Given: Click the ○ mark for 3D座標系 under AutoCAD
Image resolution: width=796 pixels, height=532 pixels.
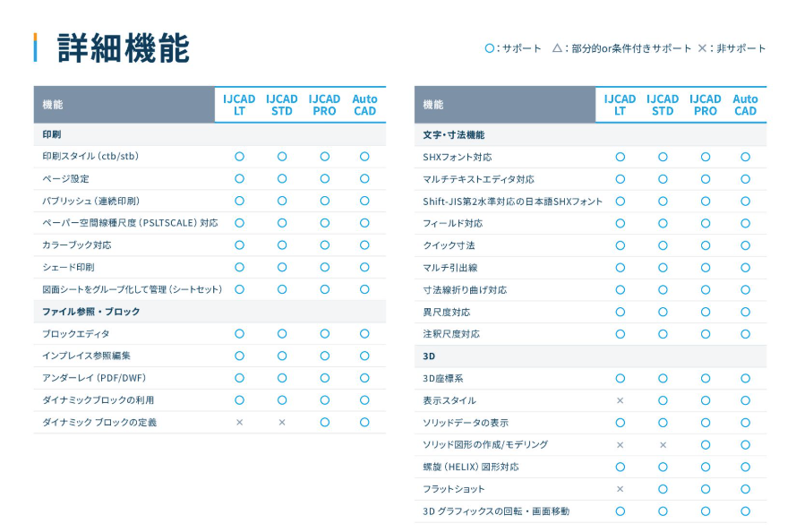Looking at the screenshot, I should click(745, 379).
